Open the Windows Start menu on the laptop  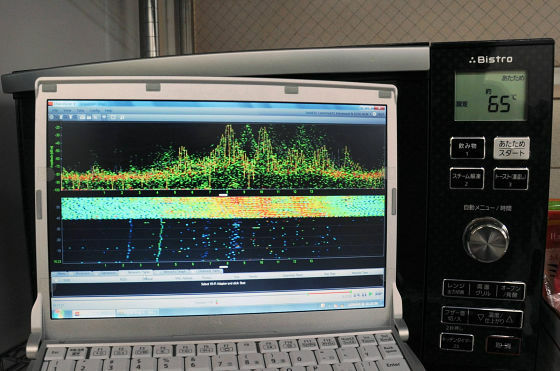coord(58,314)
